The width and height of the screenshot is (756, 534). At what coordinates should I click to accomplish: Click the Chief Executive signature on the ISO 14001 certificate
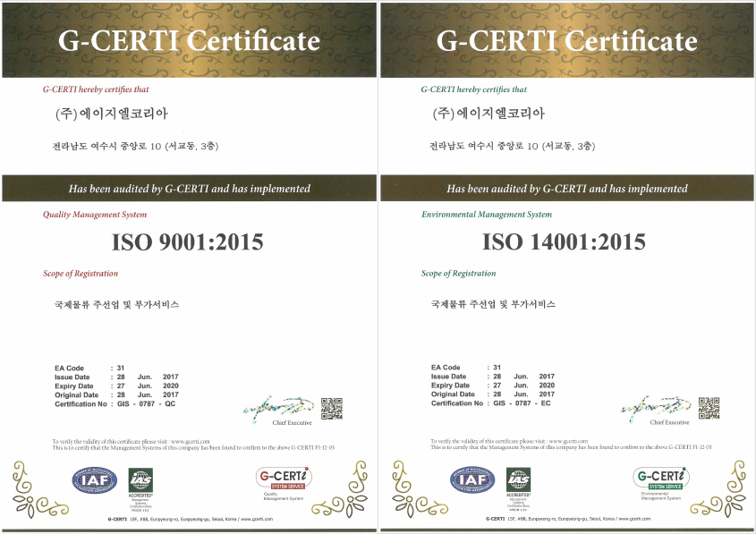pyautogui.click(x=656, y=408)
